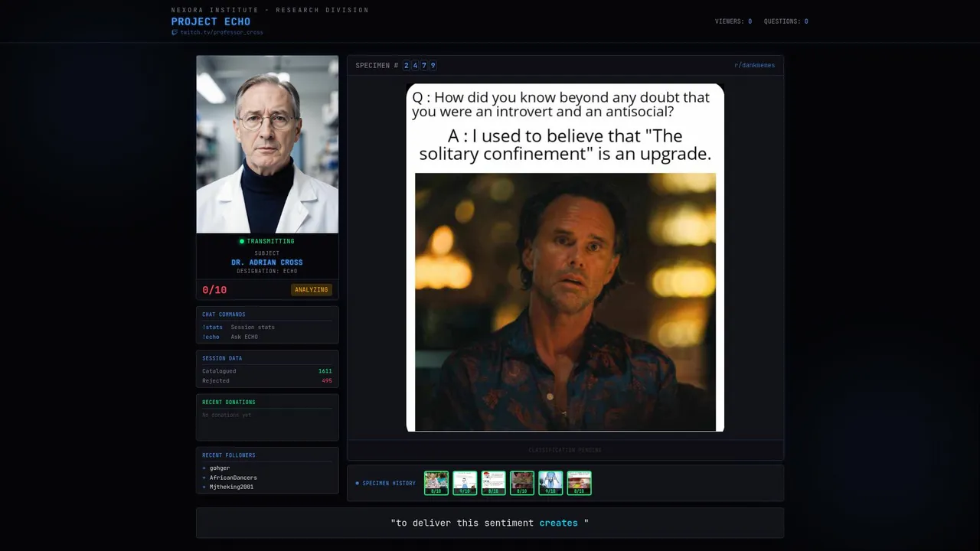Click the blue dot beside SPECIMEN HISTORY

click(x=357, y=483)
